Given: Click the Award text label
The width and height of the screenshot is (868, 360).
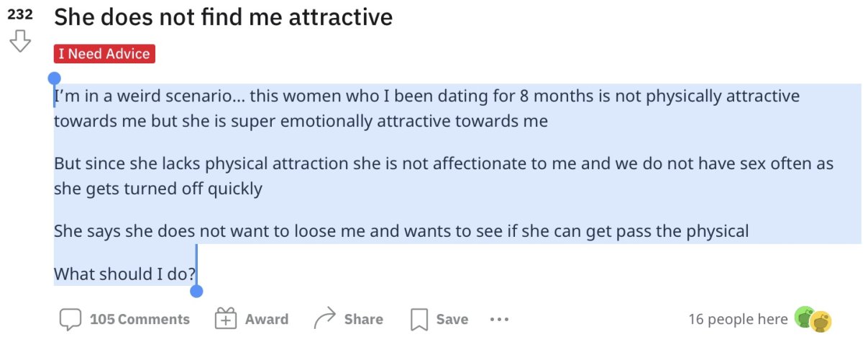Looking at the screenshot, I should [267, 319].
